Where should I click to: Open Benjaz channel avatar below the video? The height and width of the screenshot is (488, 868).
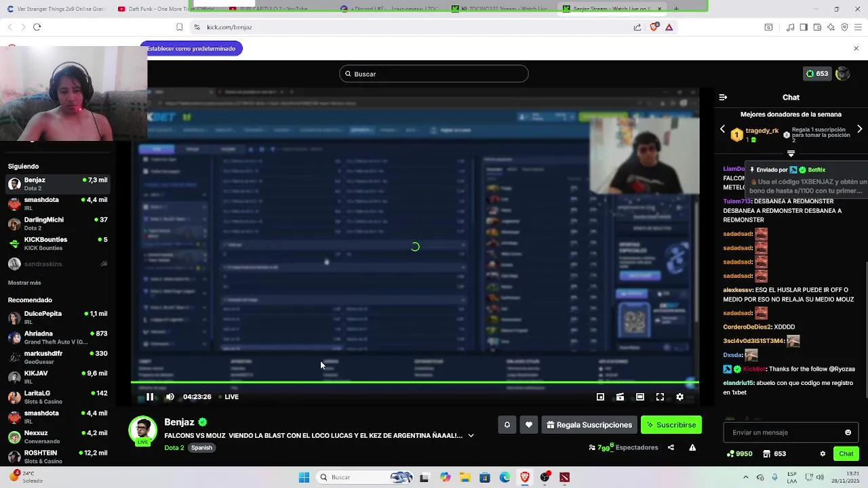pyautogui.click(x=143, y=430)
